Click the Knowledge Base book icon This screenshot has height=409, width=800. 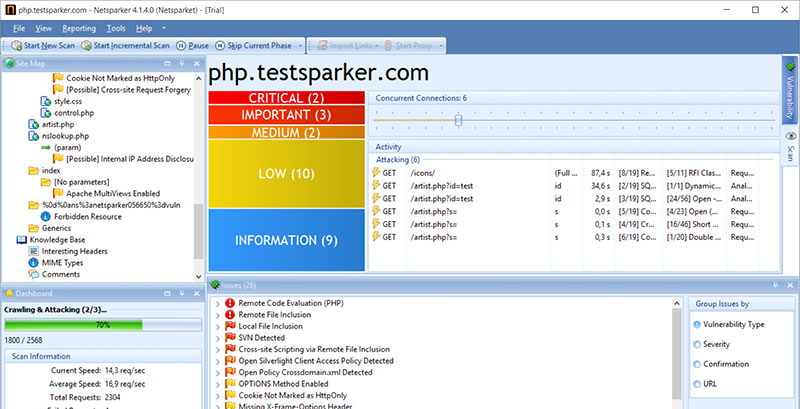[22, 240]
